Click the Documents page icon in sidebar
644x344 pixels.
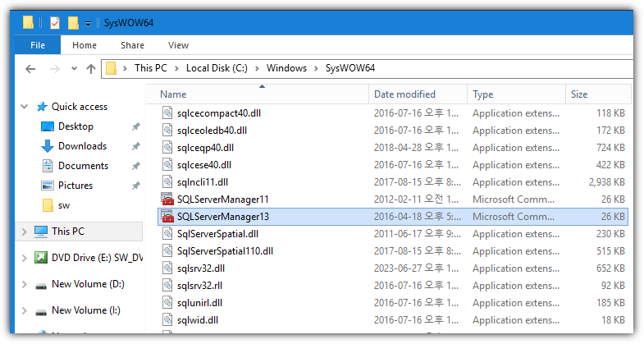pyautogui.click(x=48, y=166)
